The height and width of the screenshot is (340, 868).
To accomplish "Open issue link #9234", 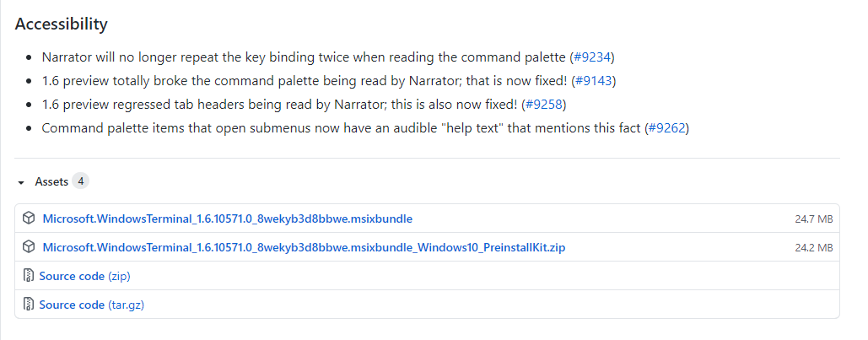I will point(592,57).
